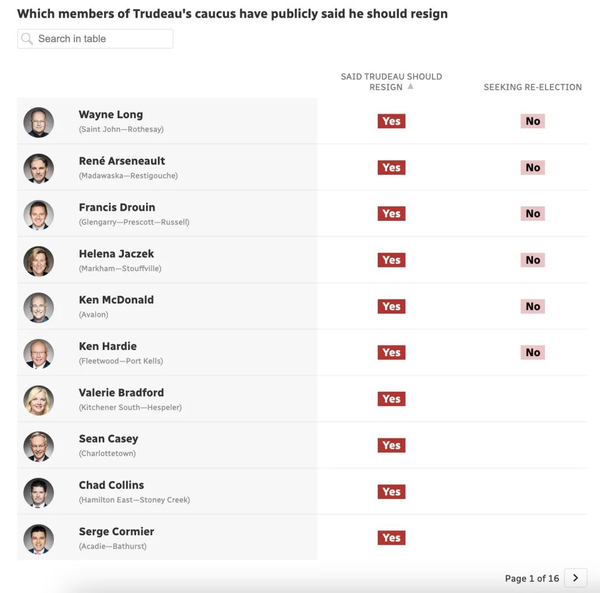The height and width of the screenshot is (593, 600).
Task: Click the Yes badge for Wayne Long
Action: pos(391,121)
